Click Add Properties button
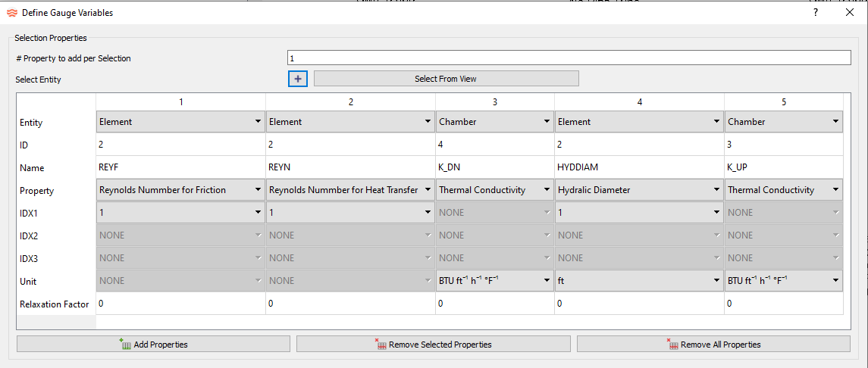Screen dimensions: 868x368 (x=153, y=345)
